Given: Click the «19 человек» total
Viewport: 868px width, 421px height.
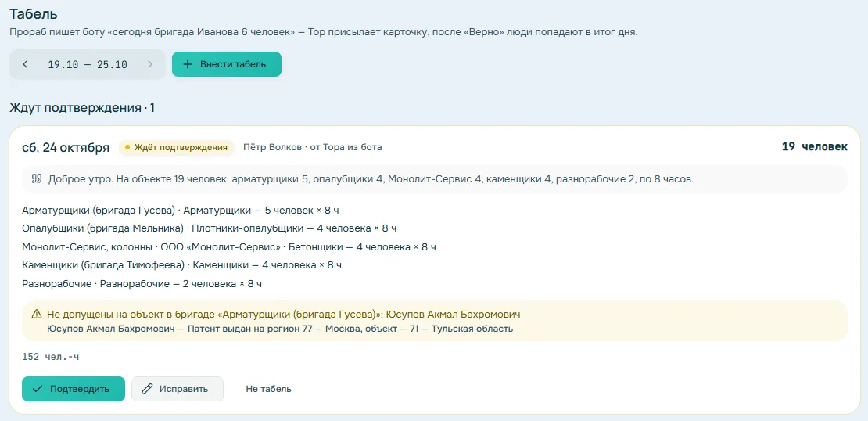Looking at the screenshot, I should 814,147.
